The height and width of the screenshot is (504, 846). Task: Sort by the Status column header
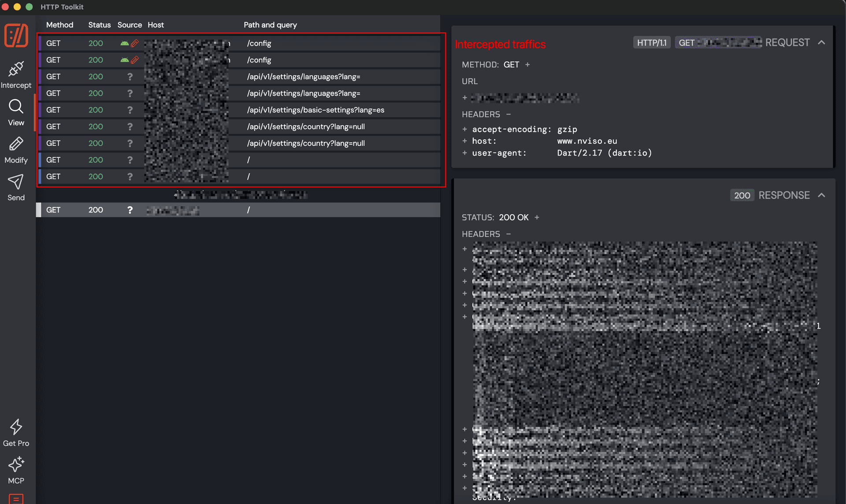99,25
